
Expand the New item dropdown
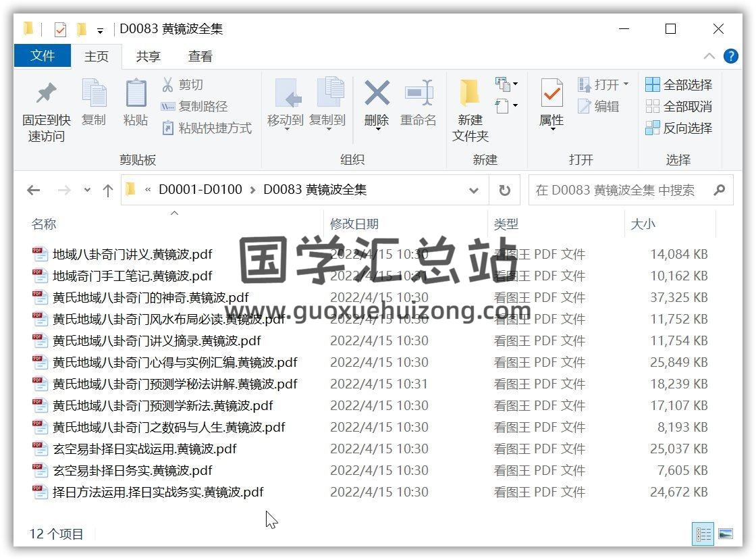pos(506,84)
